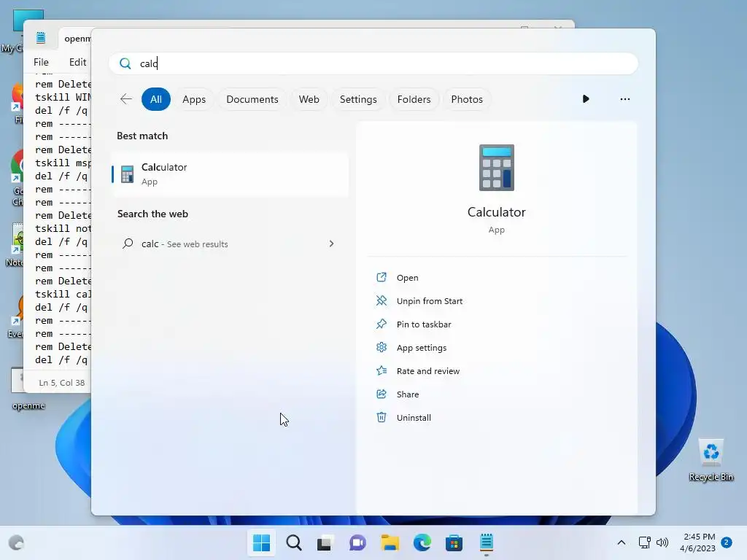The height and width of the screenshot is (560, 747).
Task: Click Share in the Calculator actions
Action: pos(407,394)
